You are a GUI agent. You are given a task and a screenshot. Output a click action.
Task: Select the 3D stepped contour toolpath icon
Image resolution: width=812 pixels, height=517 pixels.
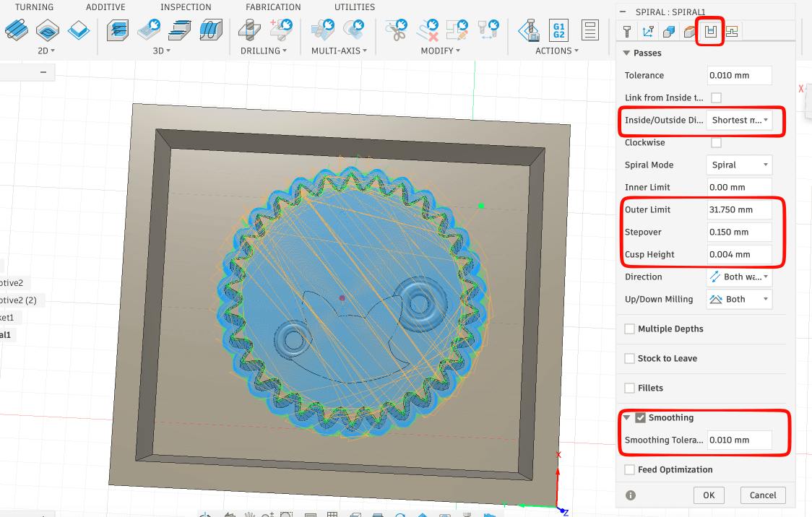(x=180, y=30)
